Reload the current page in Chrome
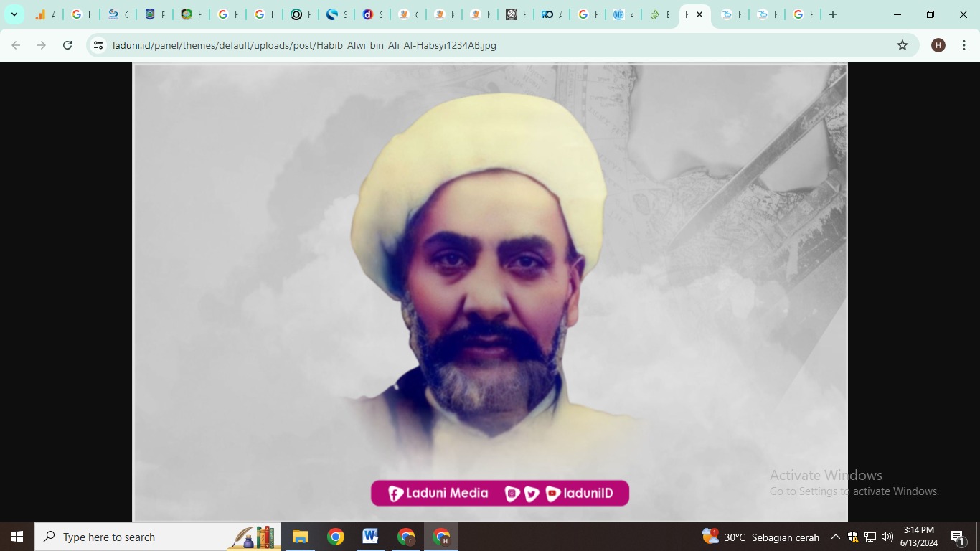The image size is (980, 551). (67, 44)
